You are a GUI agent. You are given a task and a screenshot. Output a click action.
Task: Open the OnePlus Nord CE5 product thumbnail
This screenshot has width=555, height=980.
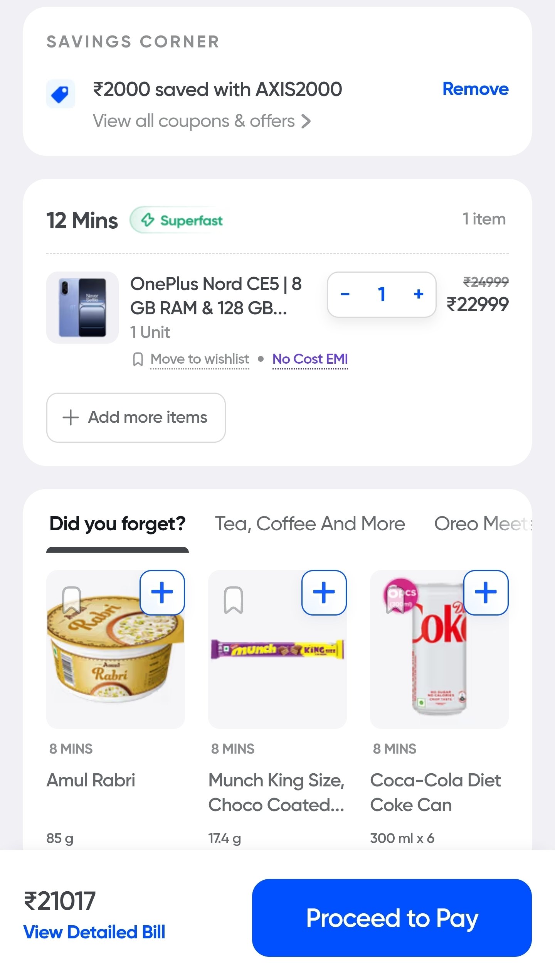tap(82, 307)
